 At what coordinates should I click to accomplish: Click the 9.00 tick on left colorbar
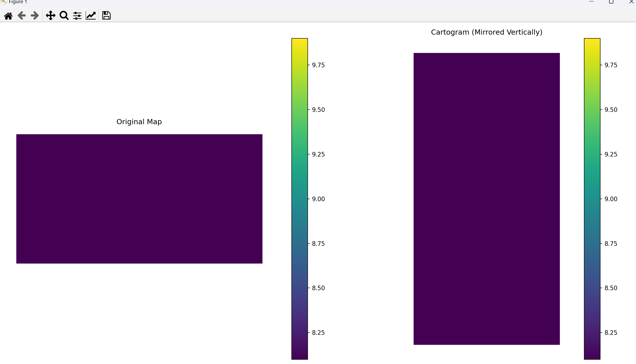click(x=318, y=199)
